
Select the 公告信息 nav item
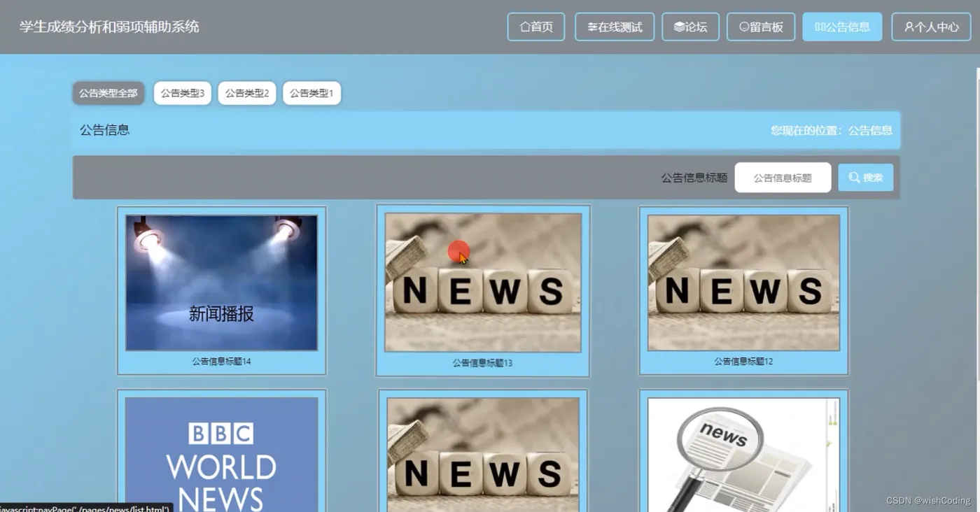pyautogui.click(x=842, y=27)
